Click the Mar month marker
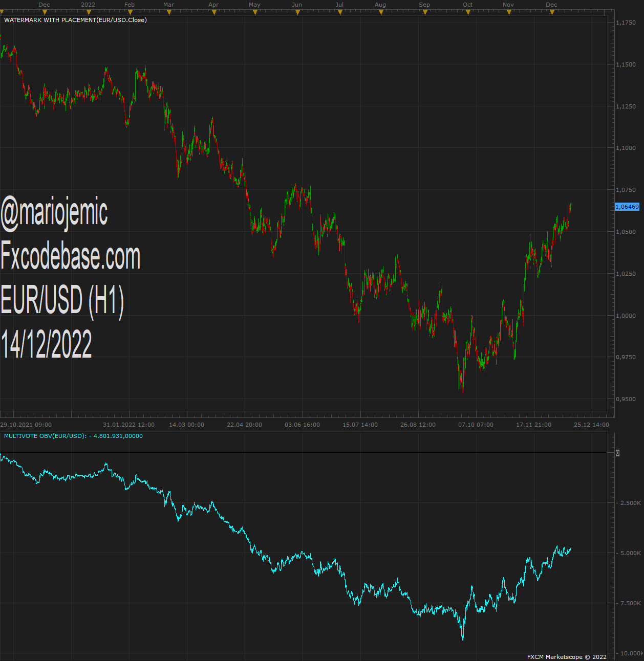 click(x=168, y=5)
